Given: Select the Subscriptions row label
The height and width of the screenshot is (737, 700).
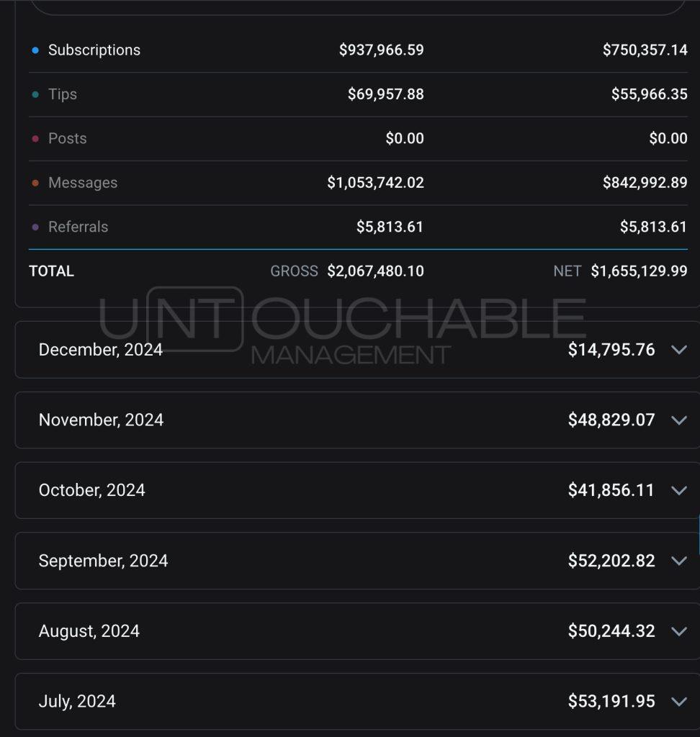Looking at the screenshot, I should (x=94, y=50).
